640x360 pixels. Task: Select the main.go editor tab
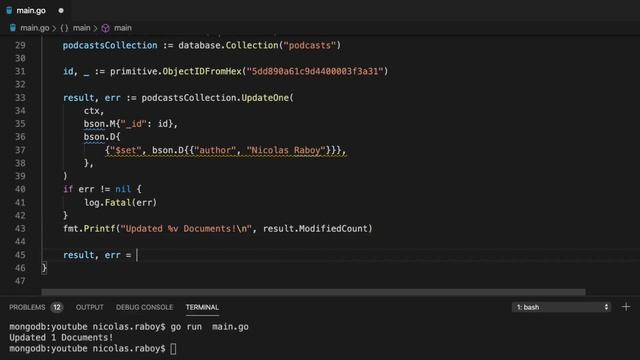(35, 11)
